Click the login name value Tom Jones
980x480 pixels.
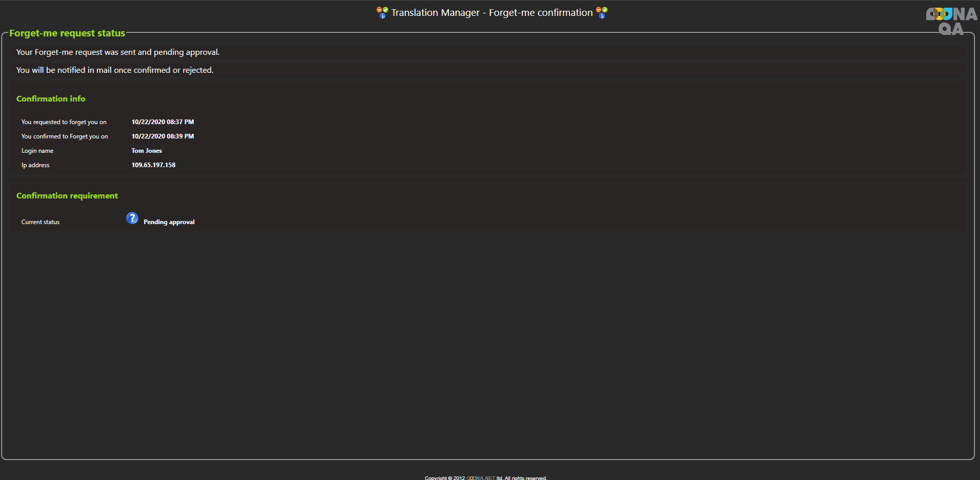point(147,151)
